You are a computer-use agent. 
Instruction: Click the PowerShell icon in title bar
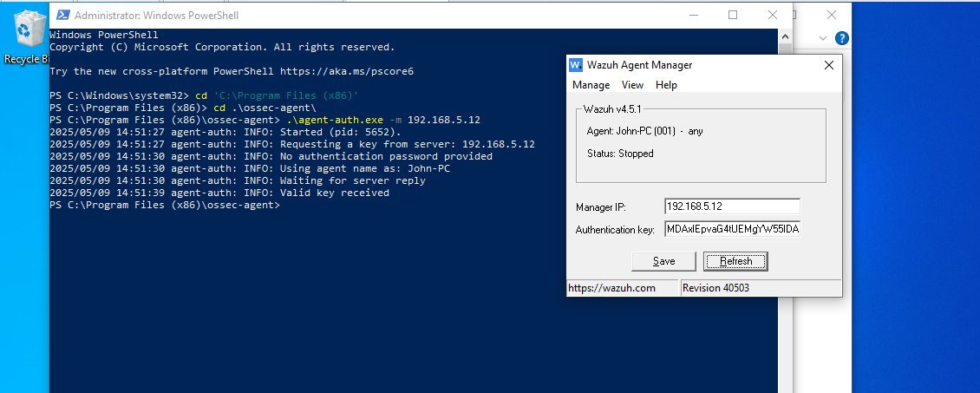tap(62, 15)
